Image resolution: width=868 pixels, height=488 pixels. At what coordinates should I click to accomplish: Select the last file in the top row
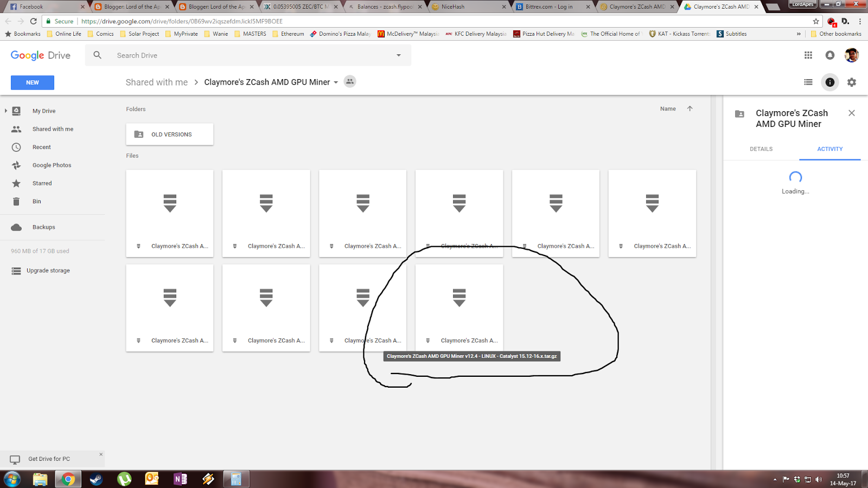tap(652, 213)
